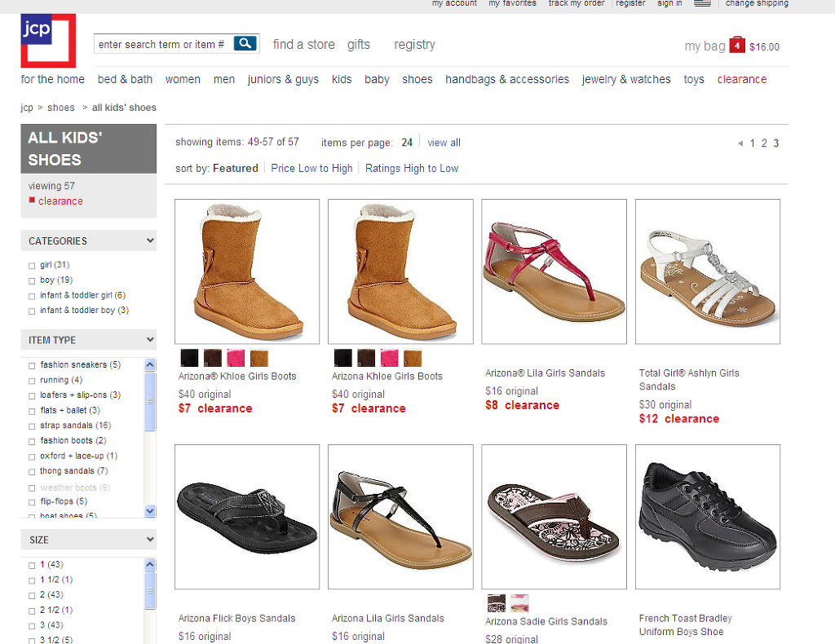Open the kids menu

click(x=342, y=79)
